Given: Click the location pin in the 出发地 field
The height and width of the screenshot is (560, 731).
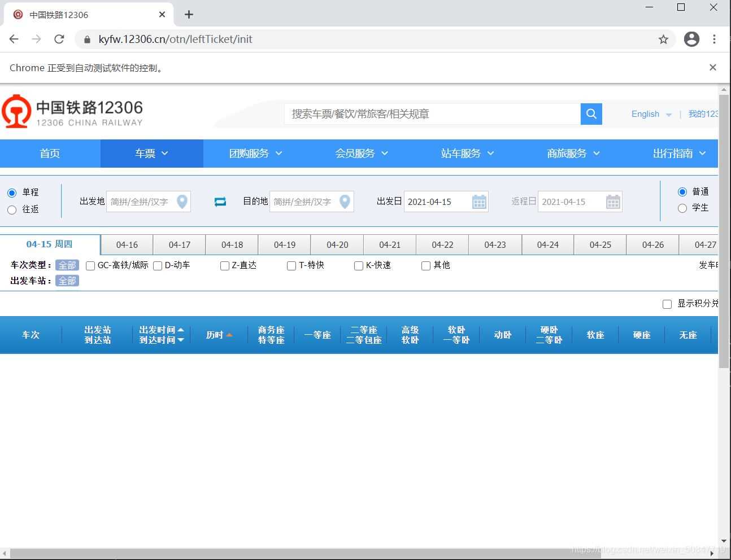Looking at the screenshot, I should (x=182, y=201).
